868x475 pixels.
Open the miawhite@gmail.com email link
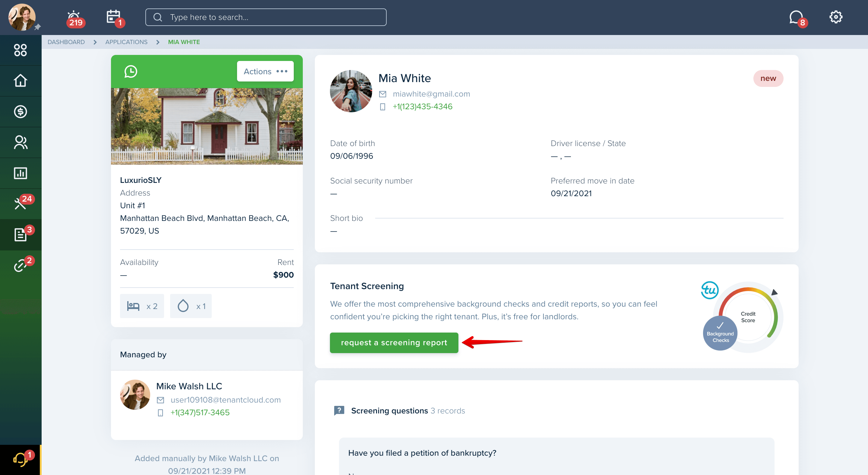(x=431, y=94)
